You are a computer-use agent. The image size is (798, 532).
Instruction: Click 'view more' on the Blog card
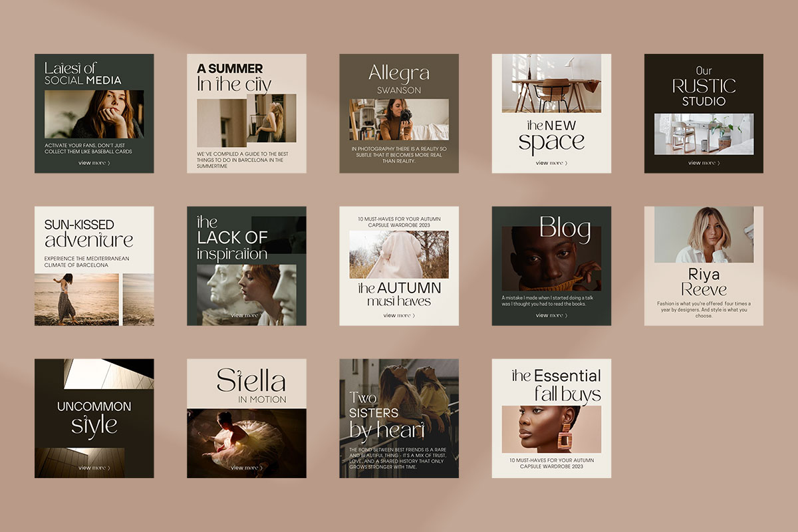pyautogui.click(x=551, y=315)
